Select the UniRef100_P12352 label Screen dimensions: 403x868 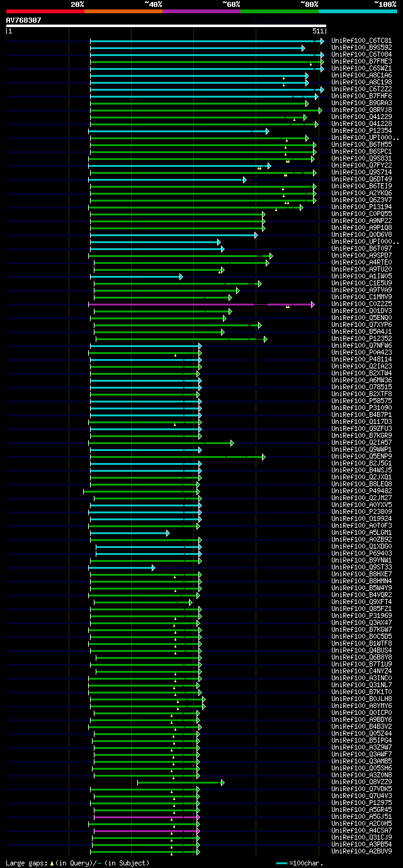[x=361, y=339]
